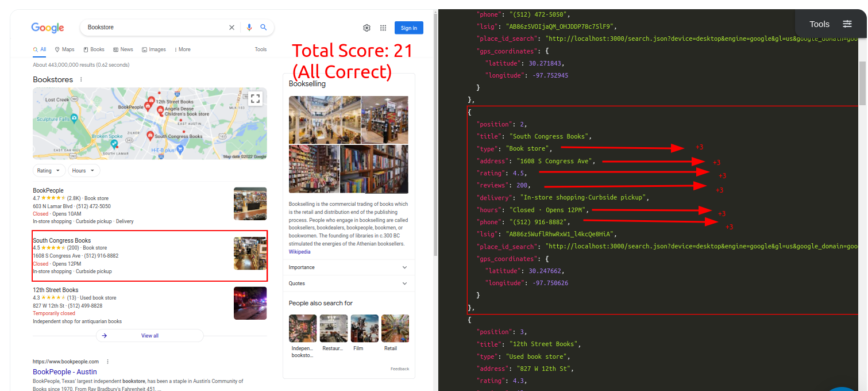Switch to the News tab
Screen dimensions: 868x391
(x=124, y=49)
